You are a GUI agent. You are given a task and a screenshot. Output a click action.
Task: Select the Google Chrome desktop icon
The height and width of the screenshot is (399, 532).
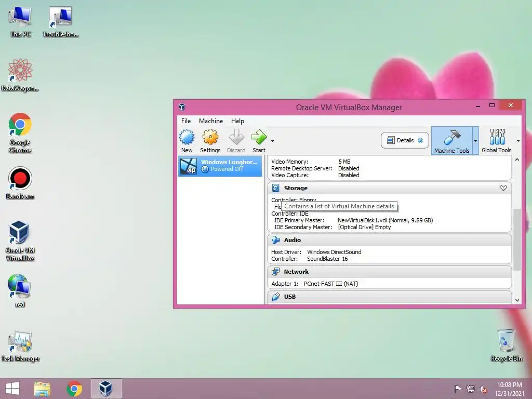pos(20,133)
